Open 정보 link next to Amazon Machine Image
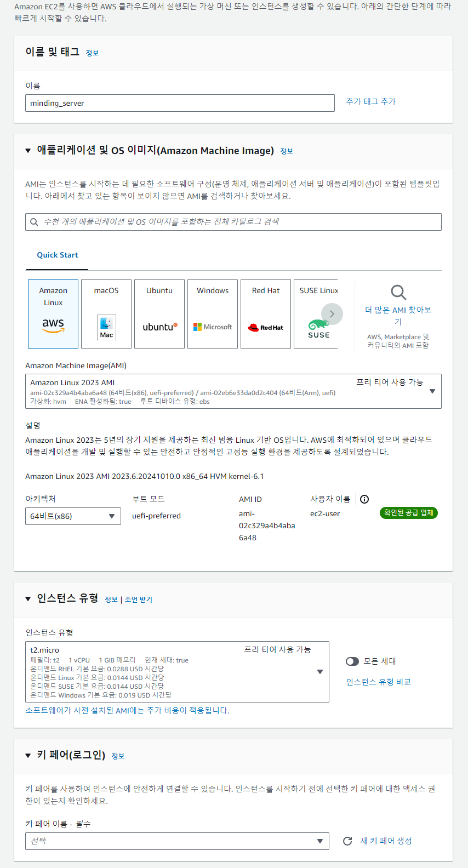Viewport: 468px width, 868px height. 287,151
